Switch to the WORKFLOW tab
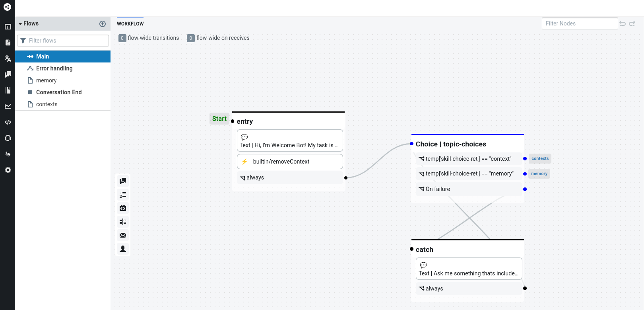 click(x=130, y=24)
